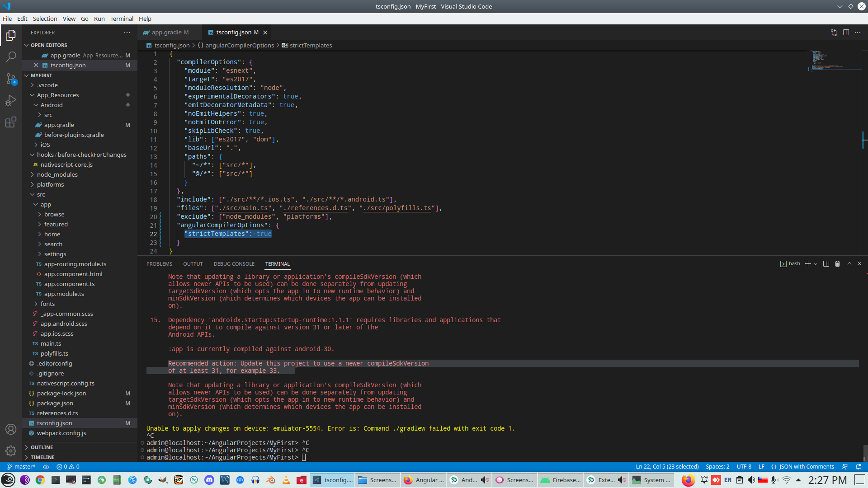Image resolution: width=868 pixels, height=488 pixels.
Task: Open the Run and Debug view
Action: click(x=11, y=100)
